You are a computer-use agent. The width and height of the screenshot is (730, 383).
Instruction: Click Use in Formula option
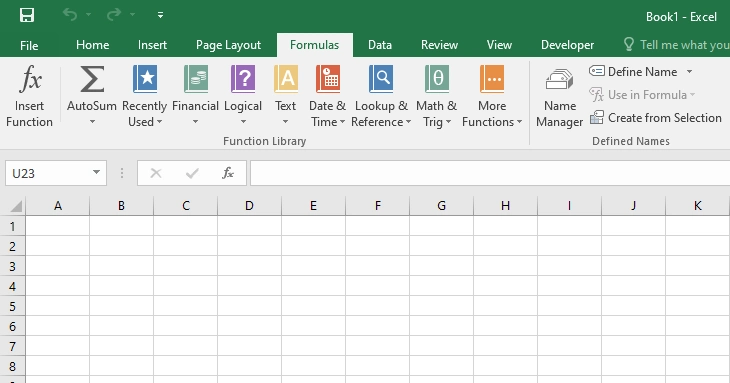(x=642, y=94)
